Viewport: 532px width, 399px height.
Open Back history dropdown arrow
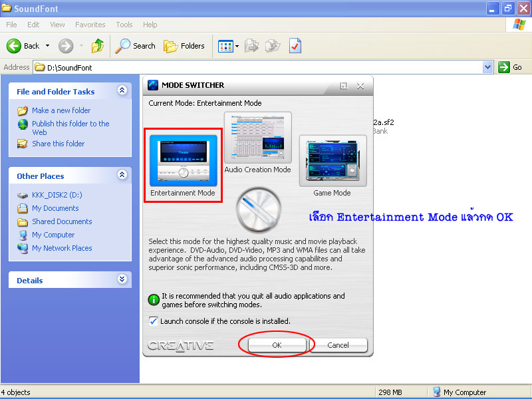(47, 46)
